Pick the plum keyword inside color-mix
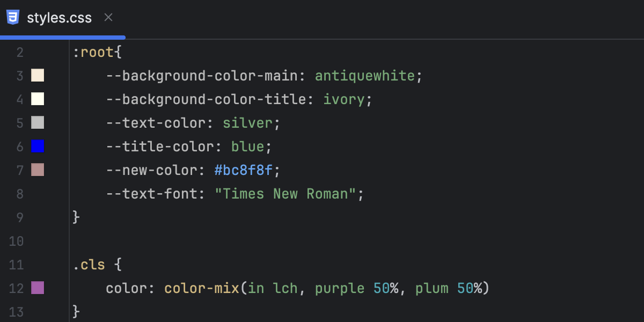Viewport: 644px width, 322px height. point(431,288)
